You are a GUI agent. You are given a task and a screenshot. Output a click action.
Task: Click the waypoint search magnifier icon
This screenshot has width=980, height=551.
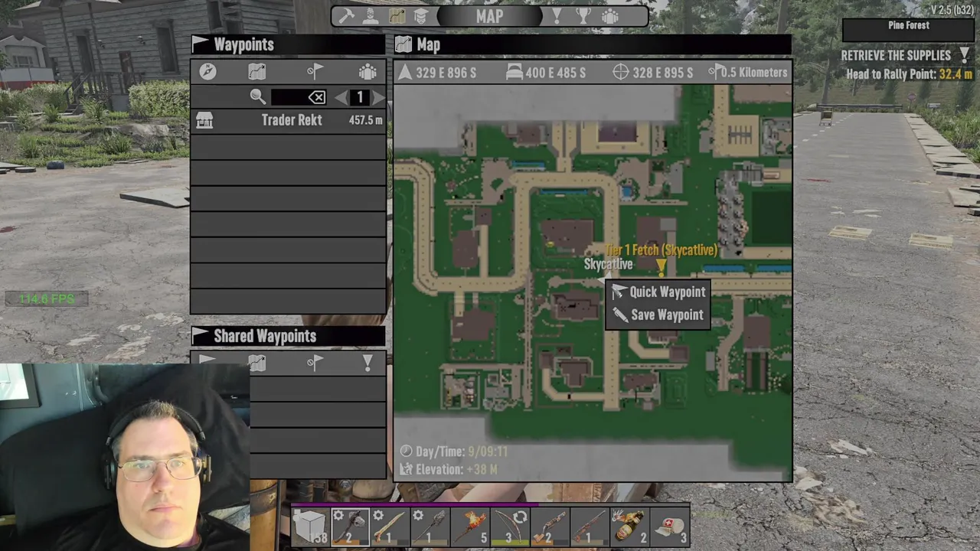(257, 96)
